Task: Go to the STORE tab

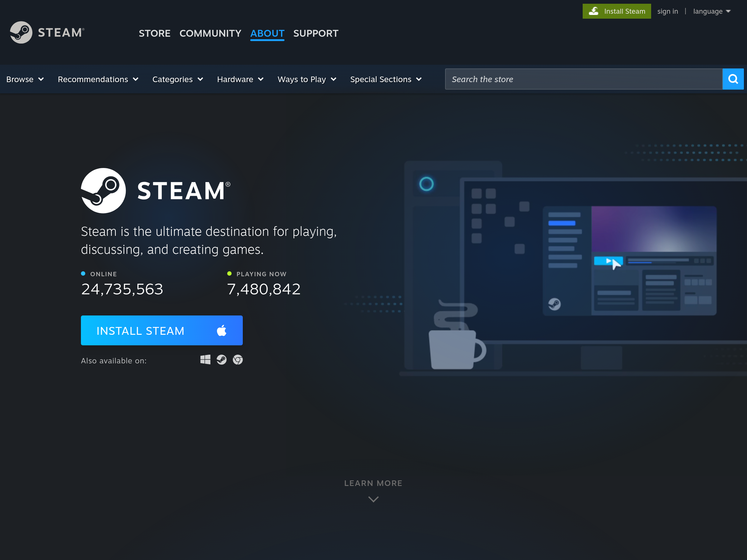Action: pos(155,33)
